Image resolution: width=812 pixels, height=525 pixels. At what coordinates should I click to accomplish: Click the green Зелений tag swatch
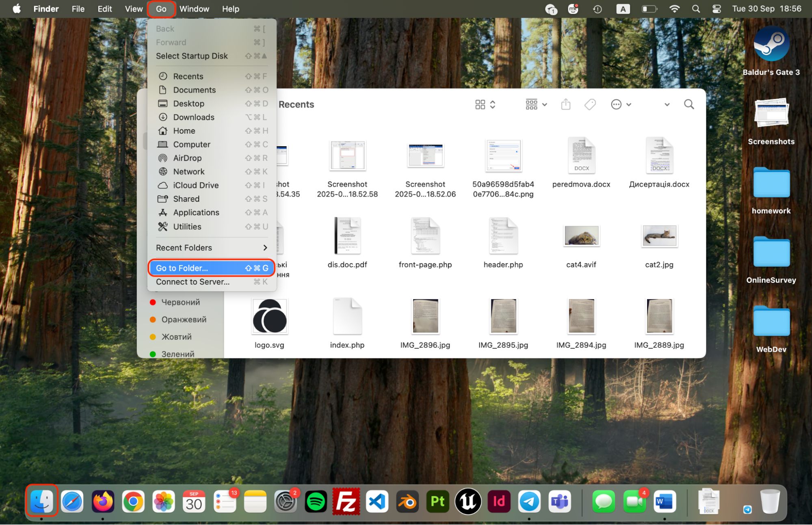coord(153,354)
